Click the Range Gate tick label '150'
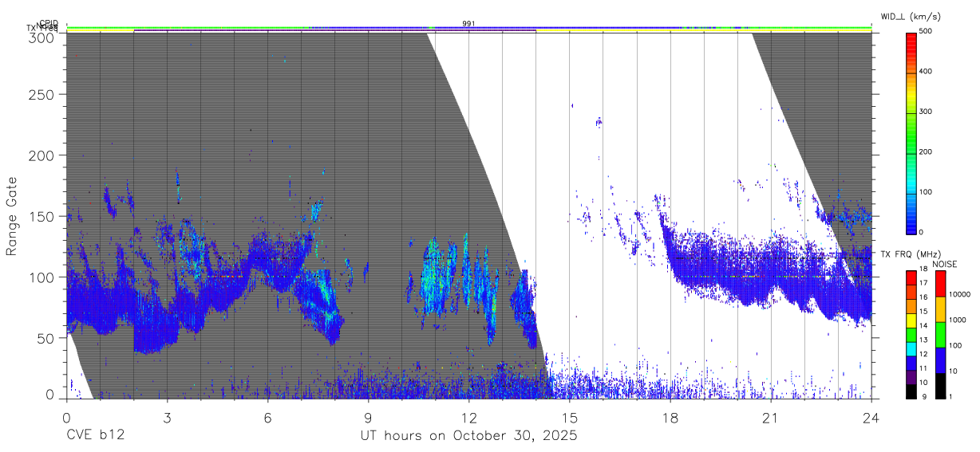The image size is (980, 452). click(x=41, y=216)
